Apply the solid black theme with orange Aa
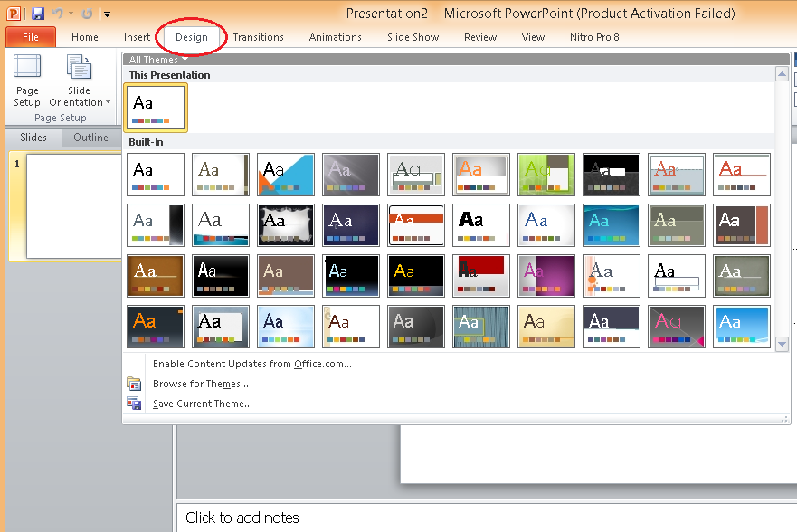 [416, 276]
